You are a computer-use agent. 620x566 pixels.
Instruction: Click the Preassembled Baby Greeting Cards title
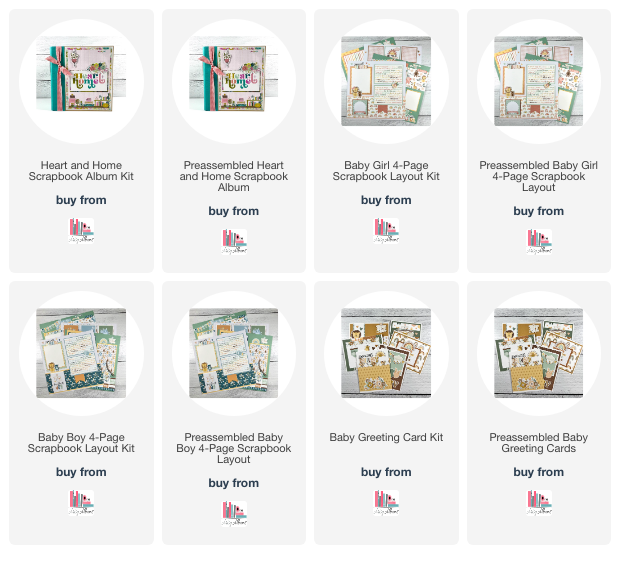click(x=539, y=443)
